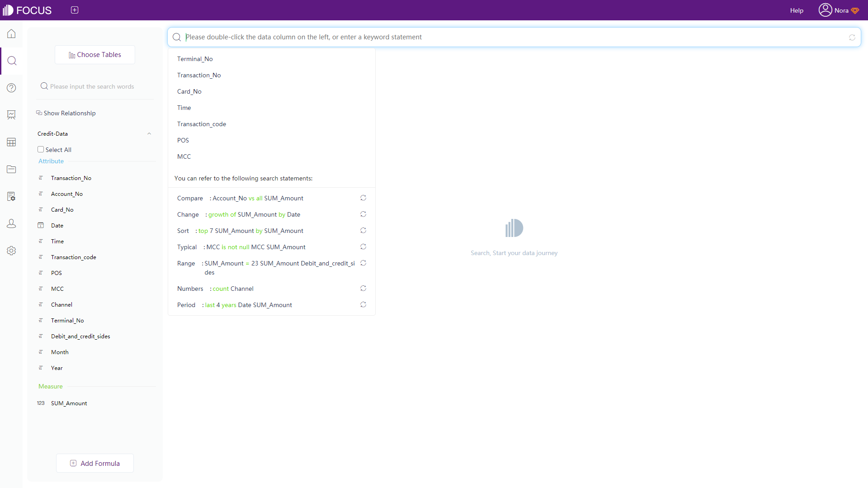
Task: Click the calendar icon beside Date column
Action: point(41,225)
